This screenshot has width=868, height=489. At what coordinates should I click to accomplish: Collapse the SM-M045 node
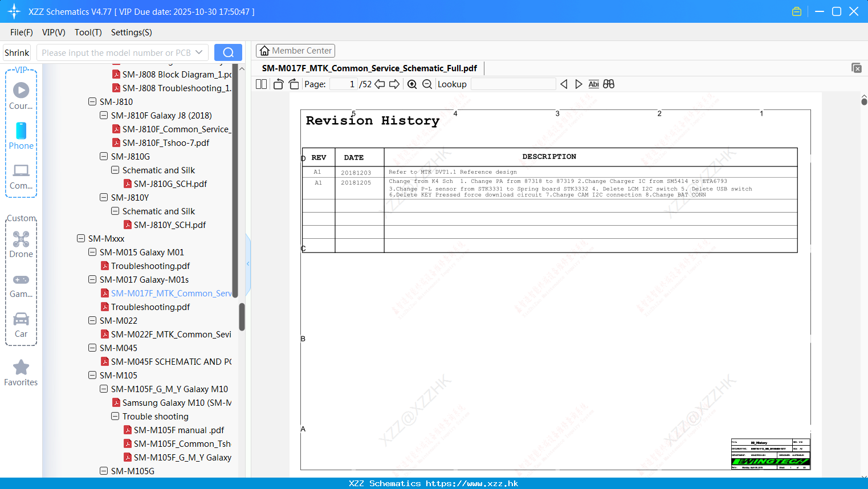(x=92, y=348)
